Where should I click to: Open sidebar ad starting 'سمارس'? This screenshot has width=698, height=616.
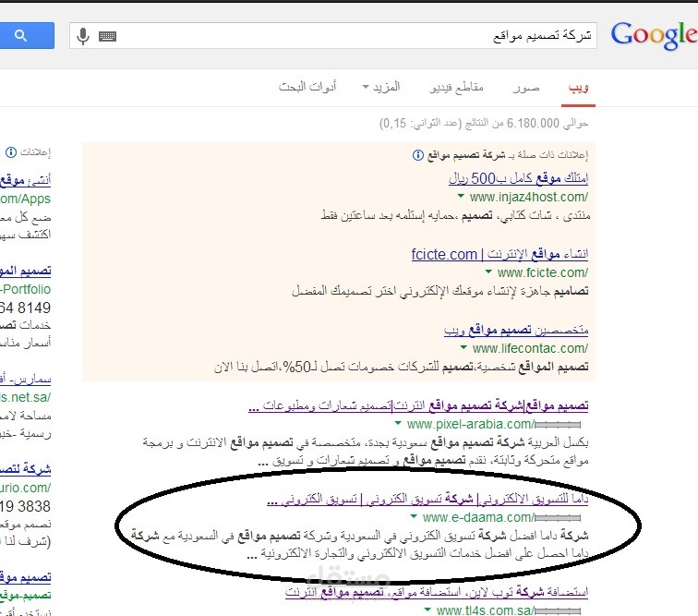(25, 379)
